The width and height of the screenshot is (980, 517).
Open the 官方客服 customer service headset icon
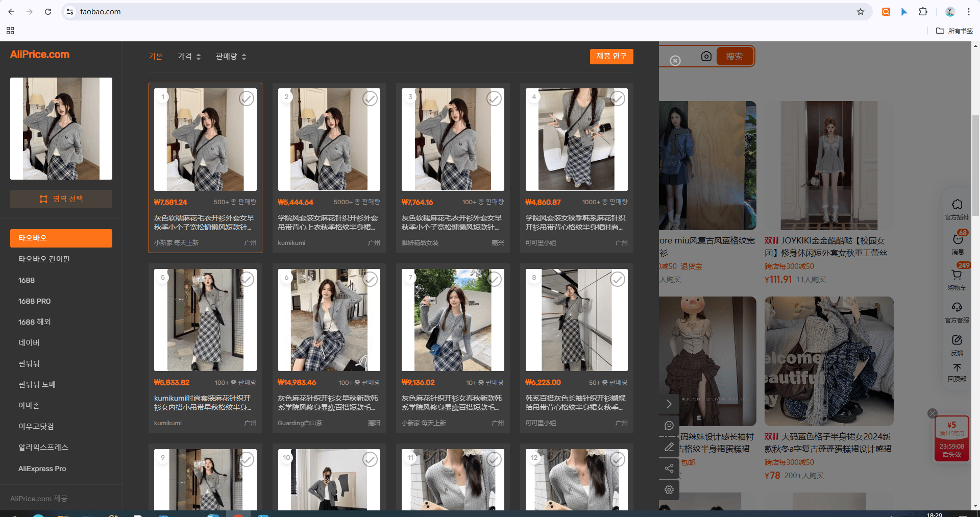tap(957, 312)
